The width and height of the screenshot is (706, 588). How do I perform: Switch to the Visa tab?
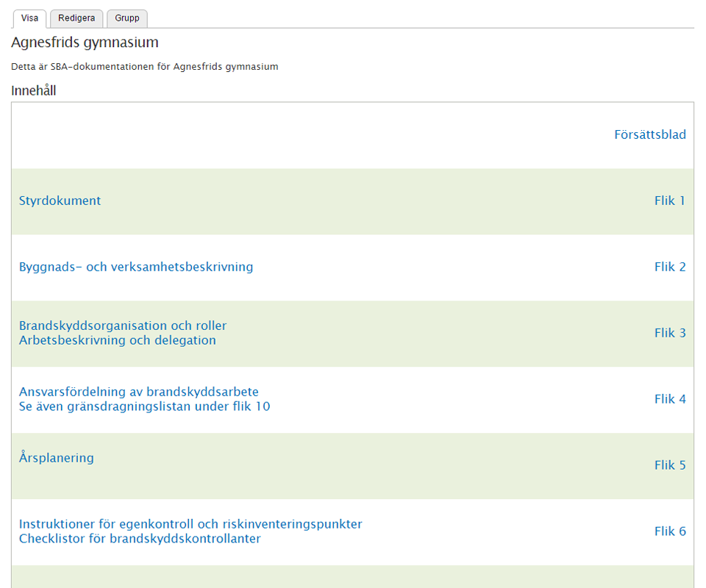coord(29,18)
